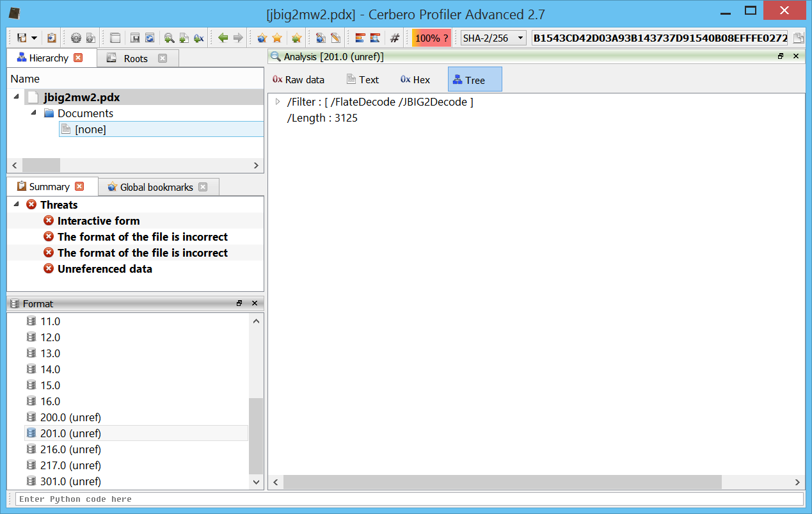The height and width of the screenshot is (514, 812).
Task: Collapse the jbig2mw2.pdx tree node
Action: click(16, 97)
